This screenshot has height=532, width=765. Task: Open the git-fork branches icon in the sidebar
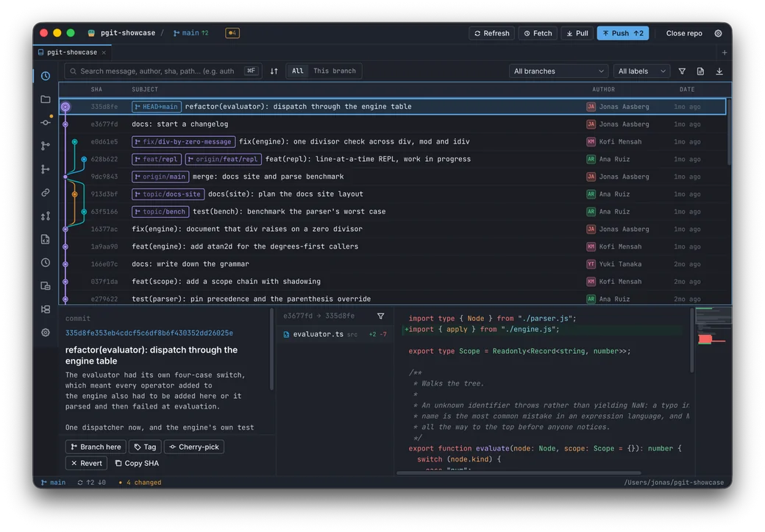point(46,146)
